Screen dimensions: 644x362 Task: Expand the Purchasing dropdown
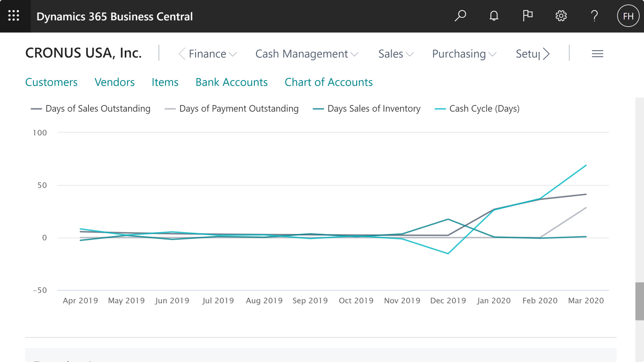point(464,53)
